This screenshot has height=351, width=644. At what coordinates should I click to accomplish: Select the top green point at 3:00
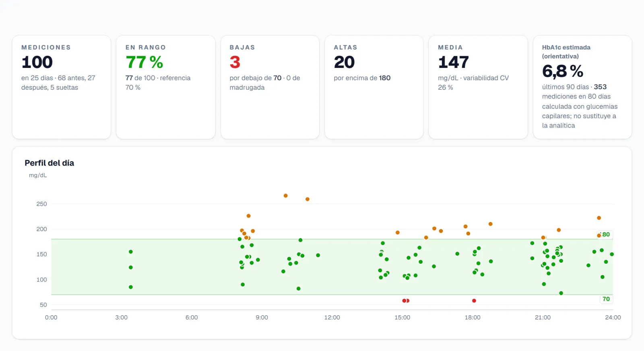coord(131,252)
